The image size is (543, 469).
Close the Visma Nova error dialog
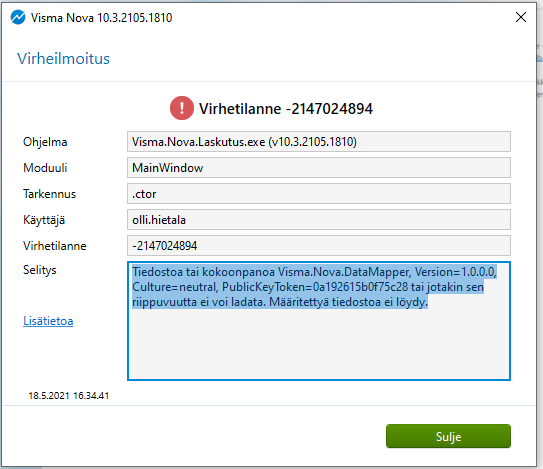click(520, 17)
